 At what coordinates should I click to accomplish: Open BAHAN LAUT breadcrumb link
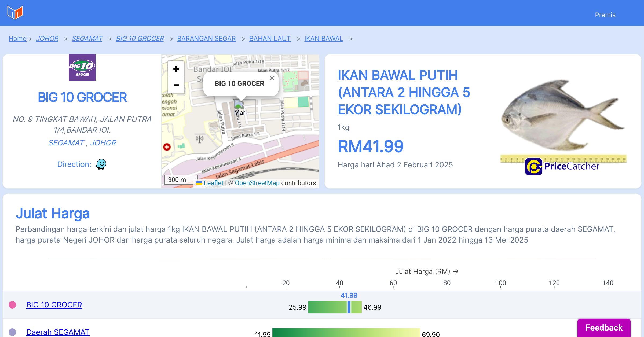(x=270, y=39)
